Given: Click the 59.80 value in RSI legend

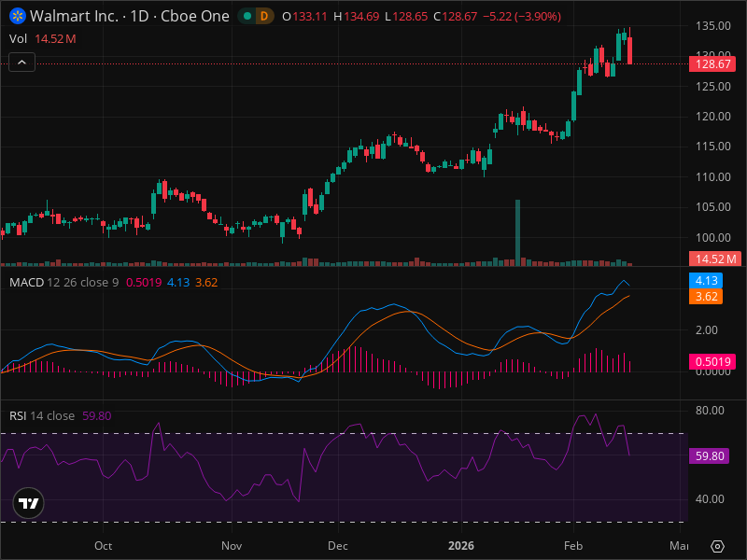Looking at the screenshot, I should pyautogui.click(x=97, y=415).
